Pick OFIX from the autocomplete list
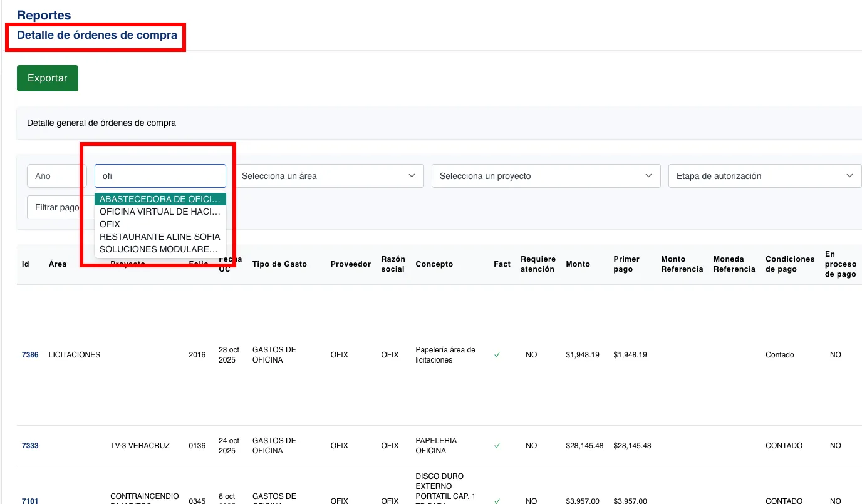 click(x=110, y=224)
